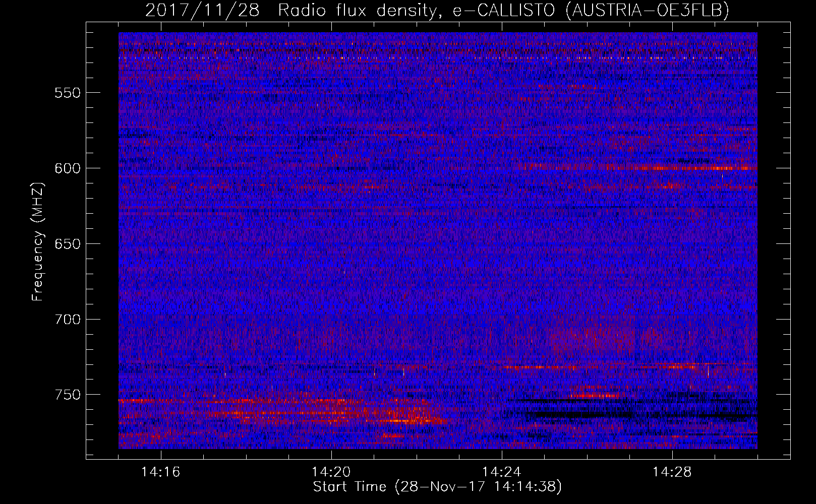Click the 14:28 time tick label

(672, 472)
